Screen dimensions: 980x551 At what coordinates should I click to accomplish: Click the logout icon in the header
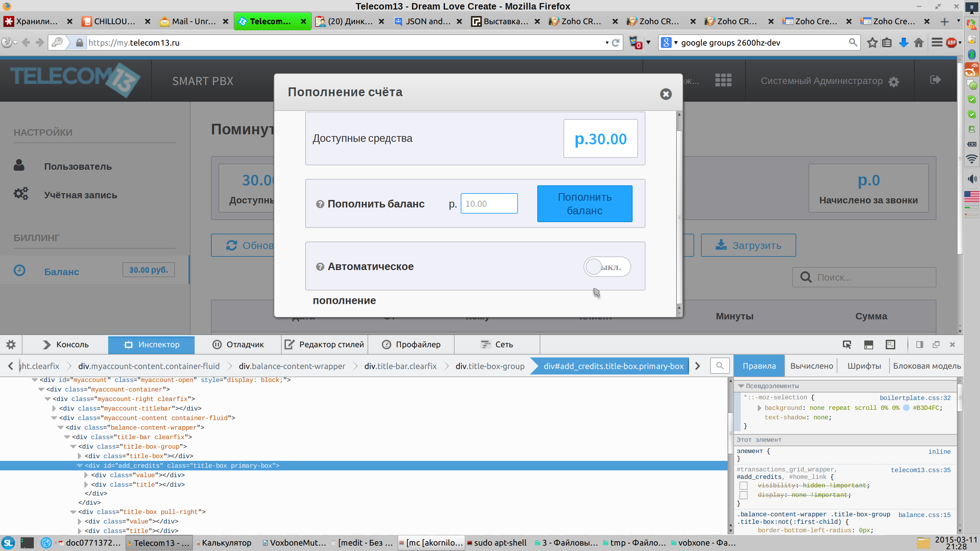pyautogui.click(x=935, y=80)
